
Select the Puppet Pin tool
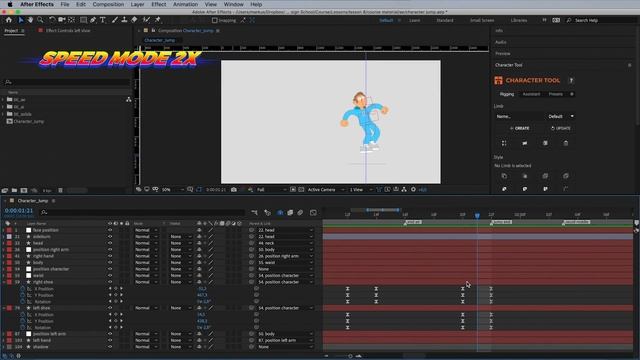[158, 20]
